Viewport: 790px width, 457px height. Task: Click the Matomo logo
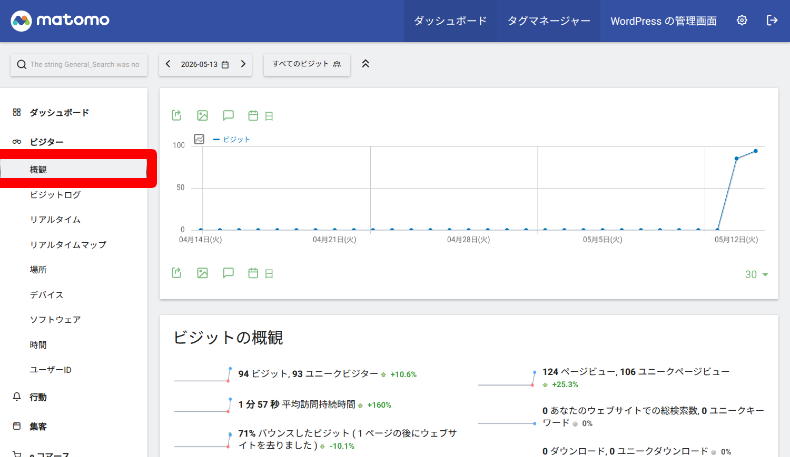pos(60,21)
